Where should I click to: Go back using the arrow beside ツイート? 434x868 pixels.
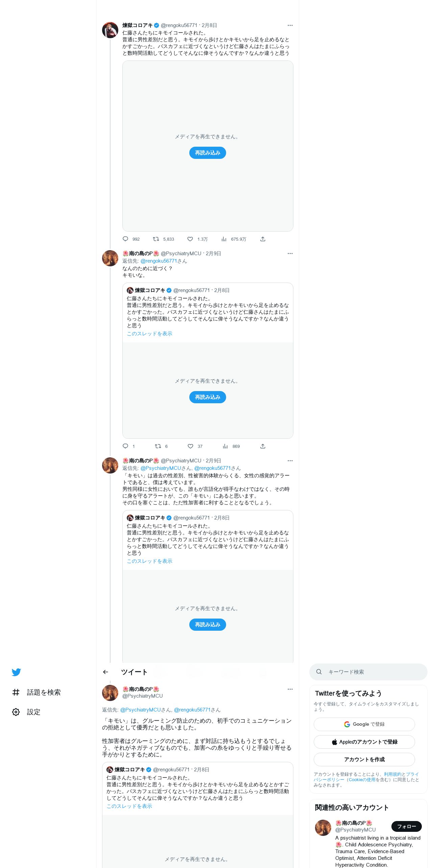pyautogui.click(x=106, y=672)
